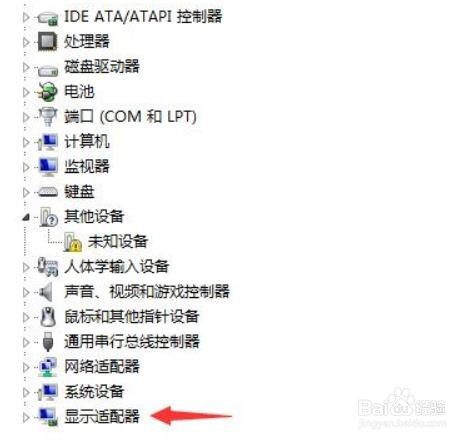Screen dimensions: 475x441
Task: Select the 系统设备 system devices label
Action: [94, 391]
